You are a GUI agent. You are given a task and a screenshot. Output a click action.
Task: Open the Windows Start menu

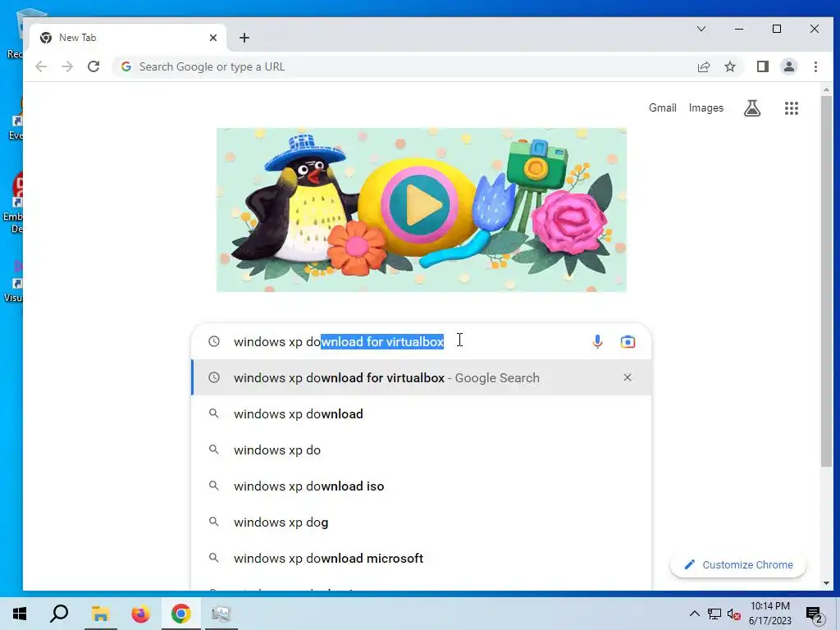[20, 614]
